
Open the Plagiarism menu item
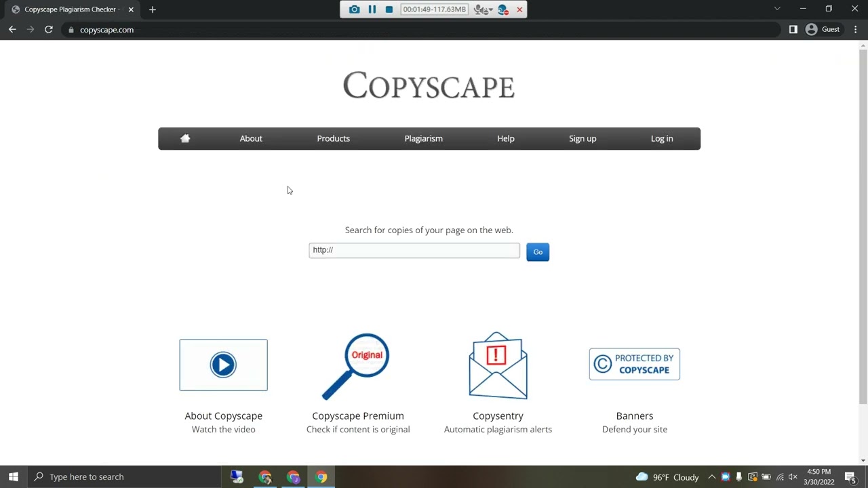pos(424,138)
